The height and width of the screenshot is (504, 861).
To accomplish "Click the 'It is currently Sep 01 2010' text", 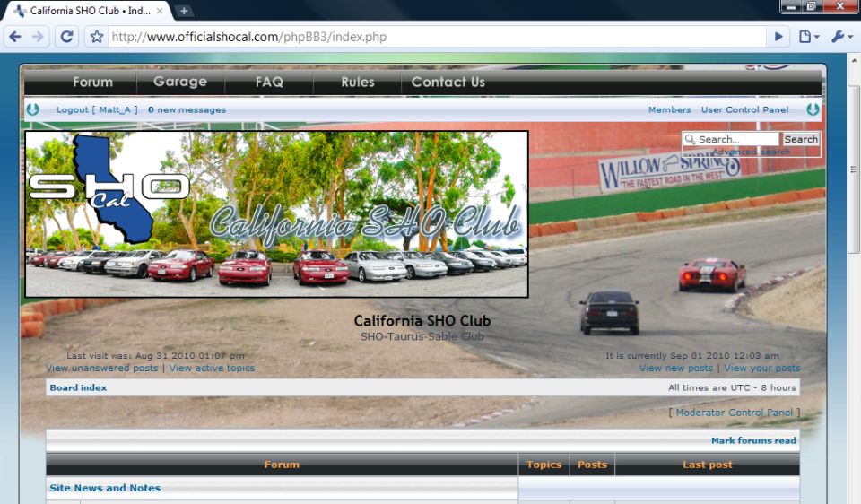I will [691, 356].
